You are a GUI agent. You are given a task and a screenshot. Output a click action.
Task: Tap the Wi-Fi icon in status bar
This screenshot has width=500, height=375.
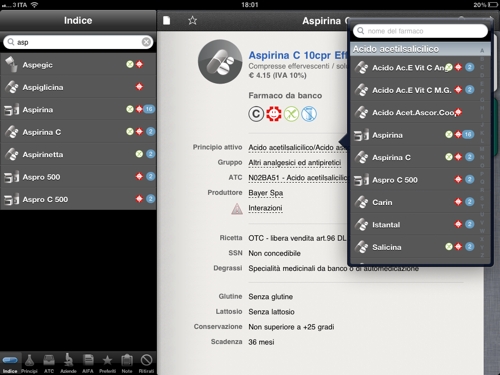click(x=34, y=5)
